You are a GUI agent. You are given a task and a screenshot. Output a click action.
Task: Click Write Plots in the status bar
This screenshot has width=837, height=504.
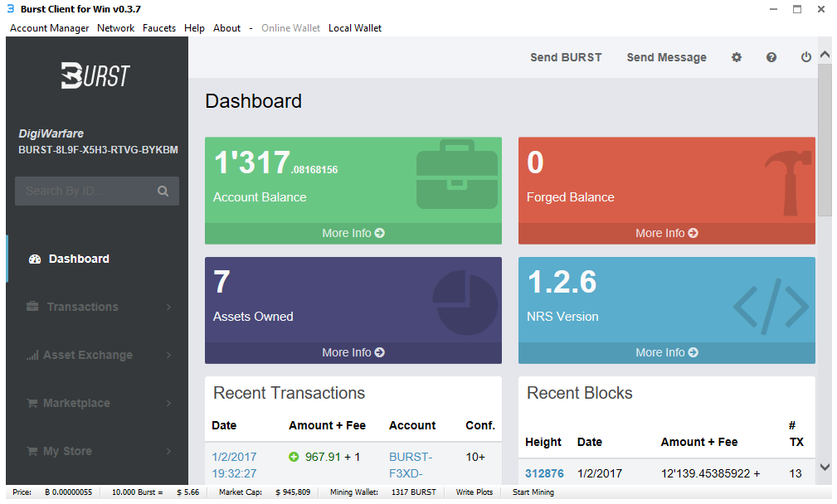pyautogui.click(x=474, y=492)
